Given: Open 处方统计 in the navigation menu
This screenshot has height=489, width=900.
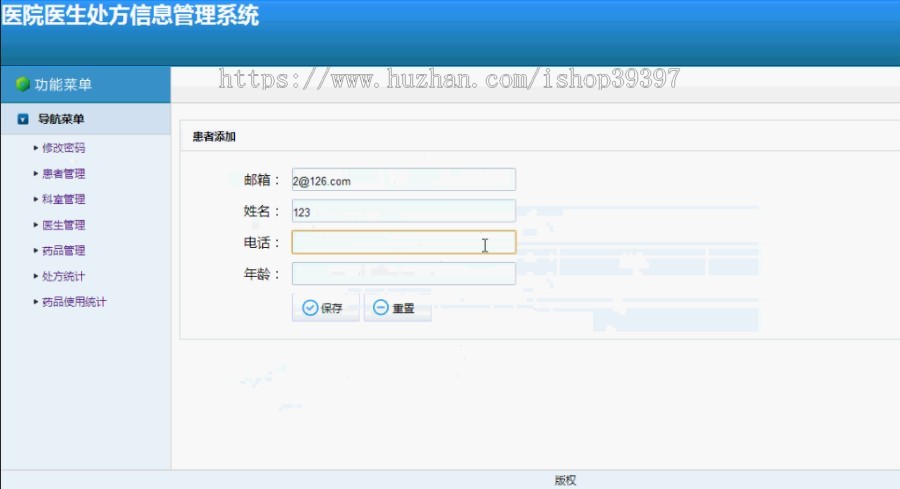Looking at the screenshot, I should click(64, 276).
